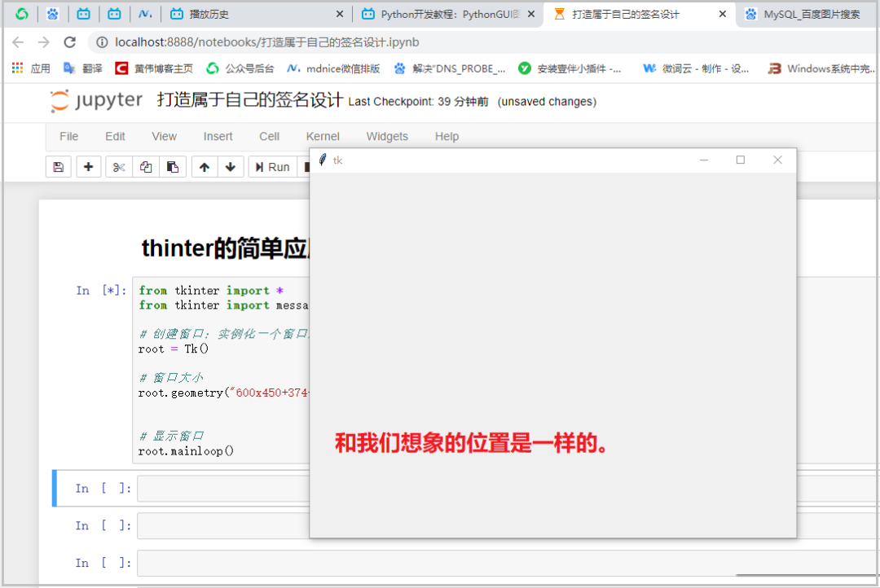880x588 pixels.
Task: Open the Cell menu dropdown
Action: 269,136
